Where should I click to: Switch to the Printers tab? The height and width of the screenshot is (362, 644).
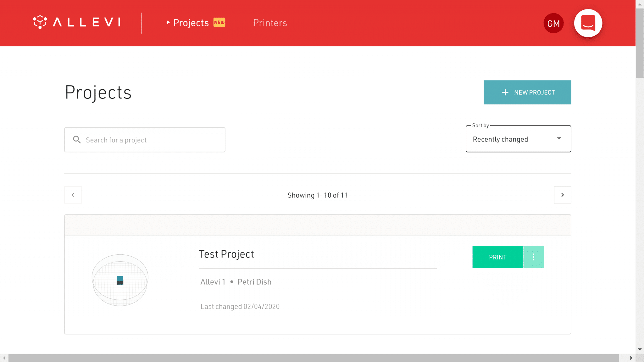click(x=270, y=23)
